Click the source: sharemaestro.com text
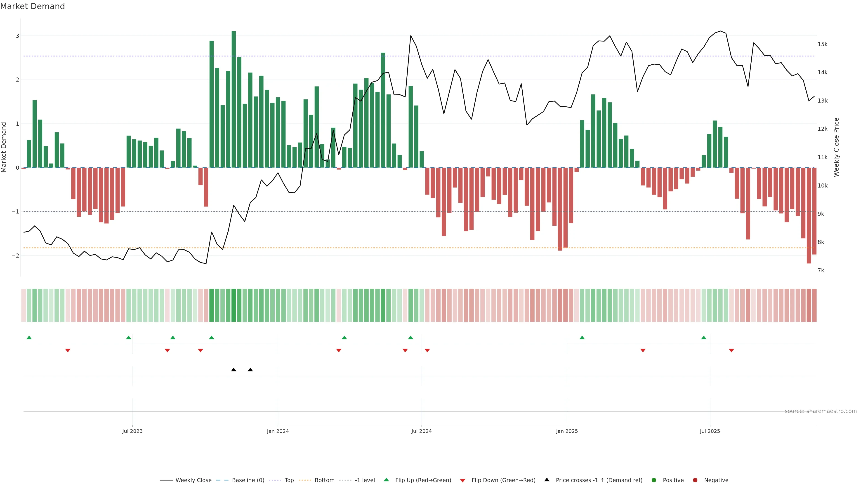868x488 pixels. coord(821,411)
